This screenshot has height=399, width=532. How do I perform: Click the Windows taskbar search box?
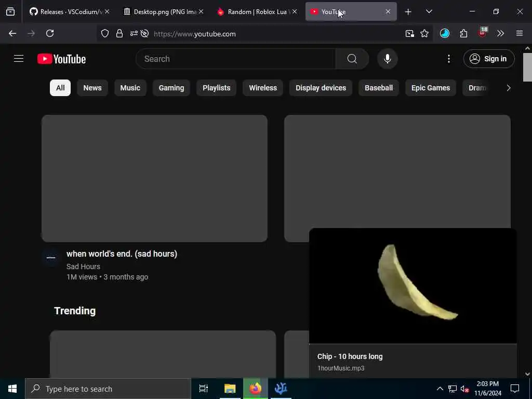tap(108, 389)
